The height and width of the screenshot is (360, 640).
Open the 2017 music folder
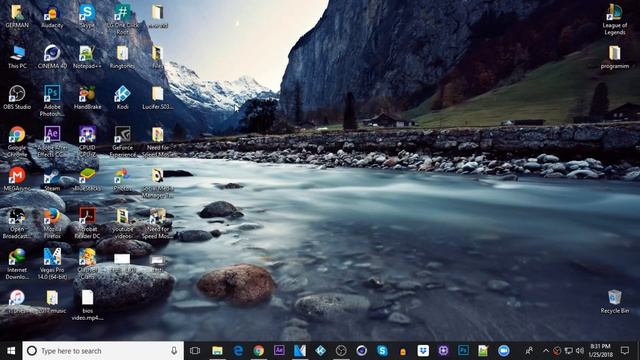click(52, 301)
